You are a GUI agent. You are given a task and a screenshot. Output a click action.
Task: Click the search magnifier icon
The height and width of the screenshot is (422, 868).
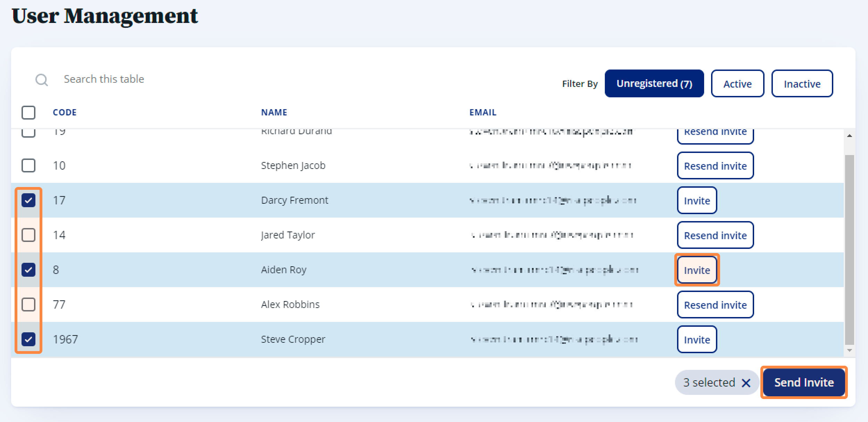click(42, 80)
